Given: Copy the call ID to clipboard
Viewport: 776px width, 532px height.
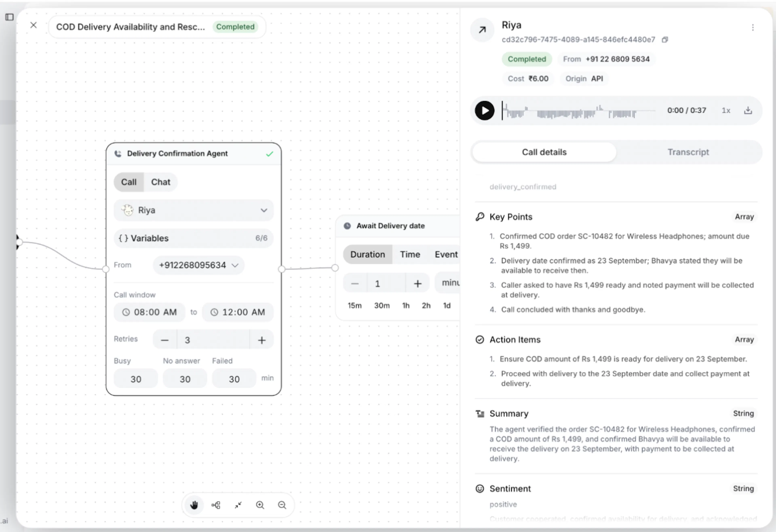Looking at the screenshot, I should pos(665,40).
